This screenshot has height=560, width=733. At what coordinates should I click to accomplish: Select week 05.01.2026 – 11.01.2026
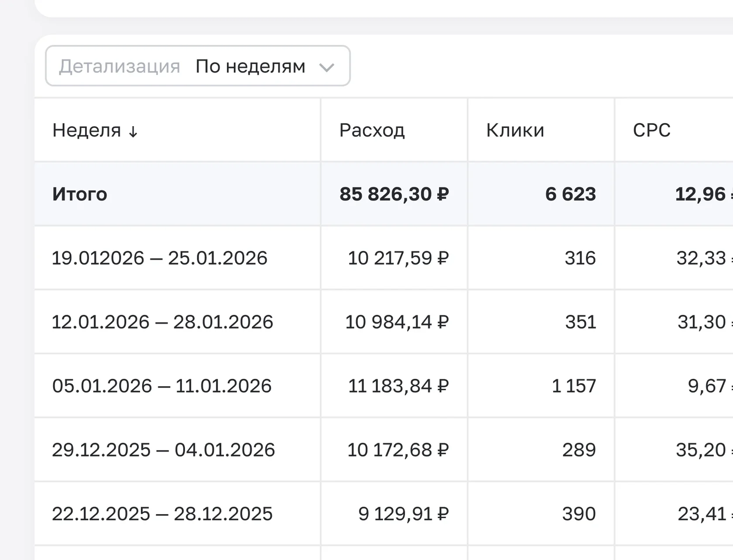[162, 386]
